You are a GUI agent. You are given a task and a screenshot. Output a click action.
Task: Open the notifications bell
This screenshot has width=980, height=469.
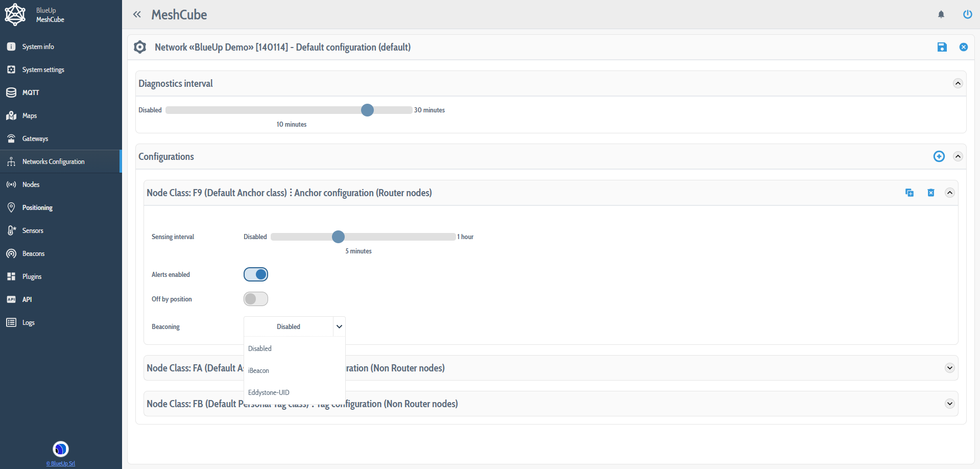click(940, 14)
